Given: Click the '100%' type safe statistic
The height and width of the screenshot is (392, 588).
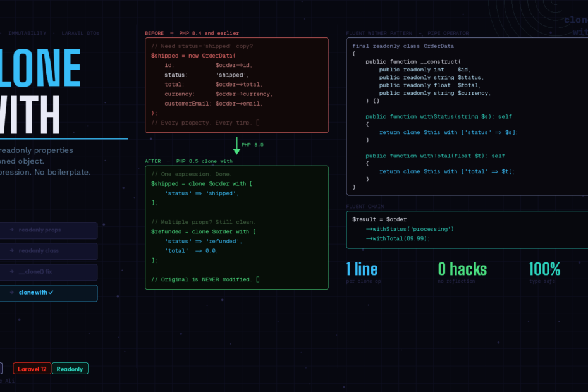Looking at the screenshot, I should click(544, 269).
